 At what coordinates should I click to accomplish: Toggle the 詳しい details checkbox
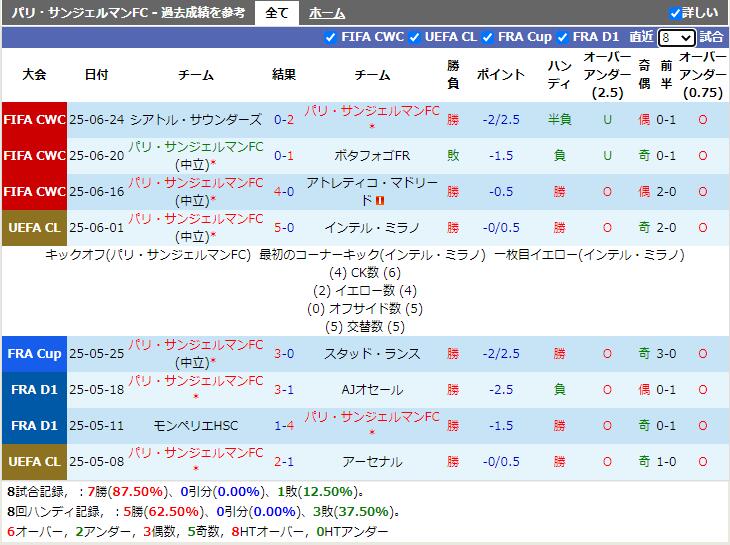675,13
